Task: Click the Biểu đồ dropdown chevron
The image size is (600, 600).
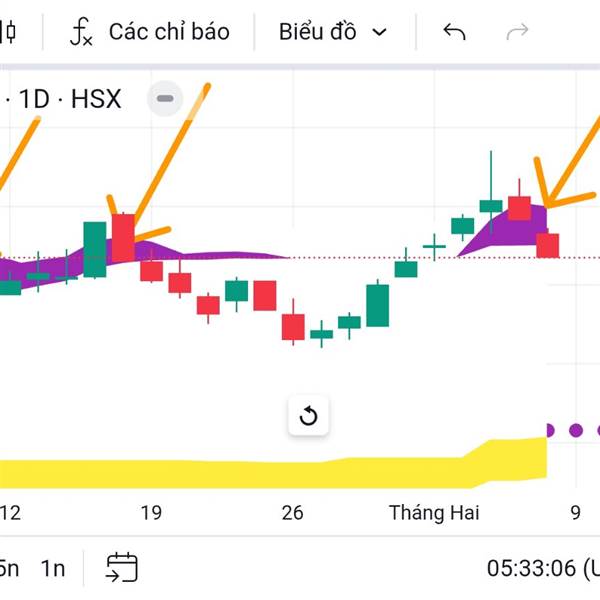Action: 379,33
